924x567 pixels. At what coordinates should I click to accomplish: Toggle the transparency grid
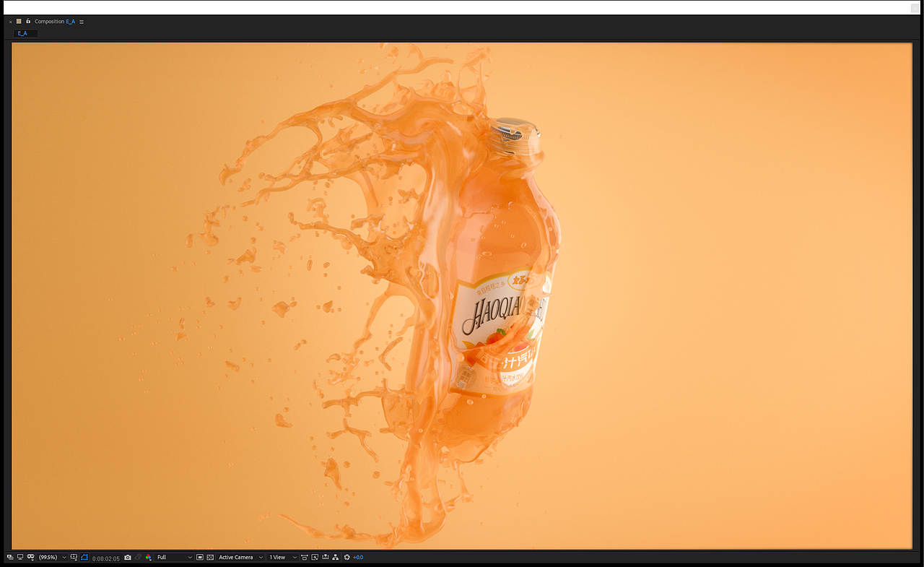[210, 557]
